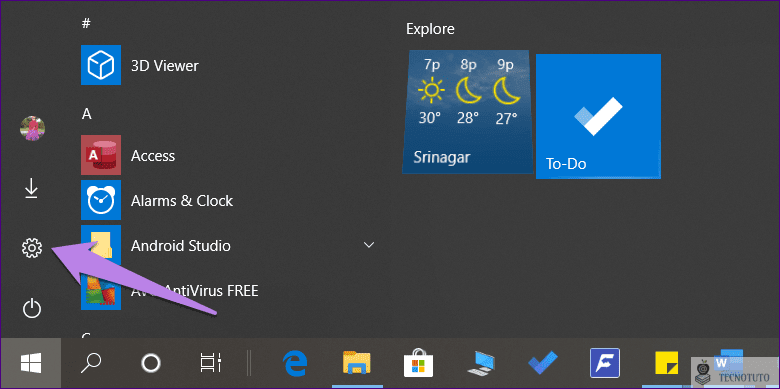Select the 'Access' app name
This screenshot has width=780, height=389.
pyautogui.click(x=153, y=156)
